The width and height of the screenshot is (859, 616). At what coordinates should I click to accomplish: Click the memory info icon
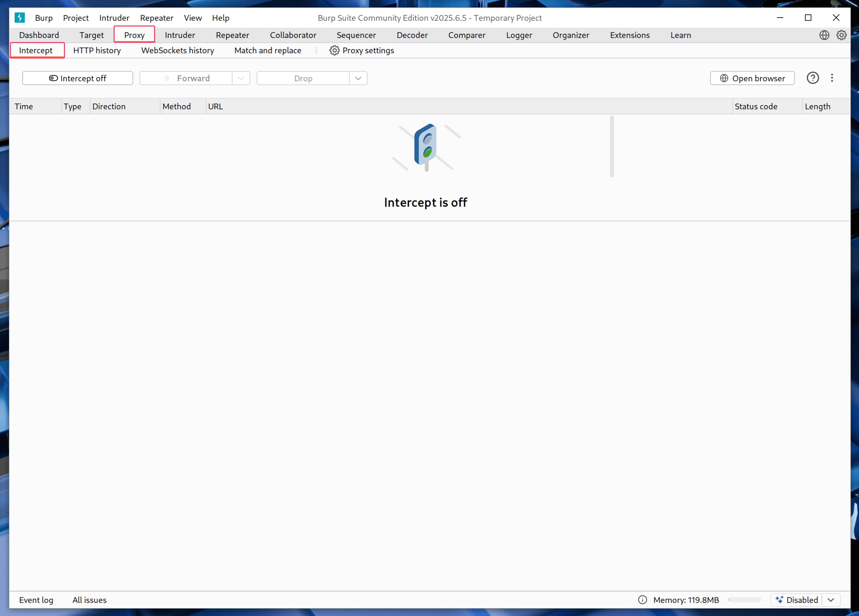(642, 600)
